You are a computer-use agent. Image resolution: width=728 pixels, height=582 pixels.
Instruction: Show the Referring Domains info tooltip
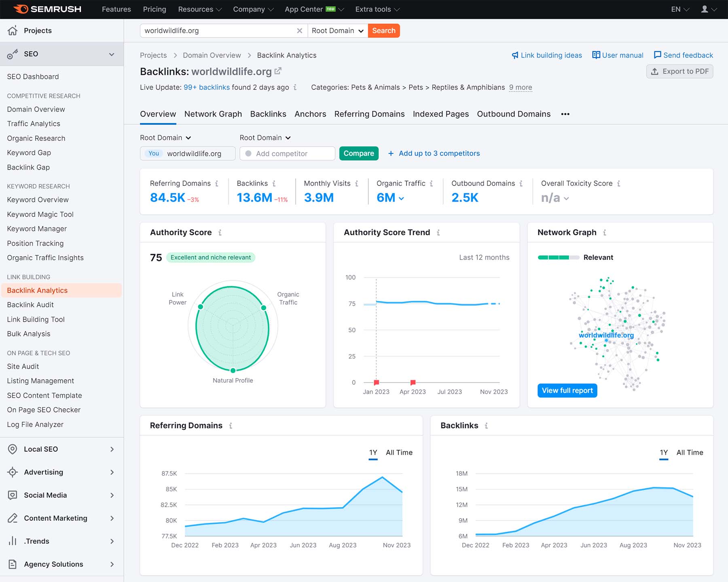[x=218, y=183]
